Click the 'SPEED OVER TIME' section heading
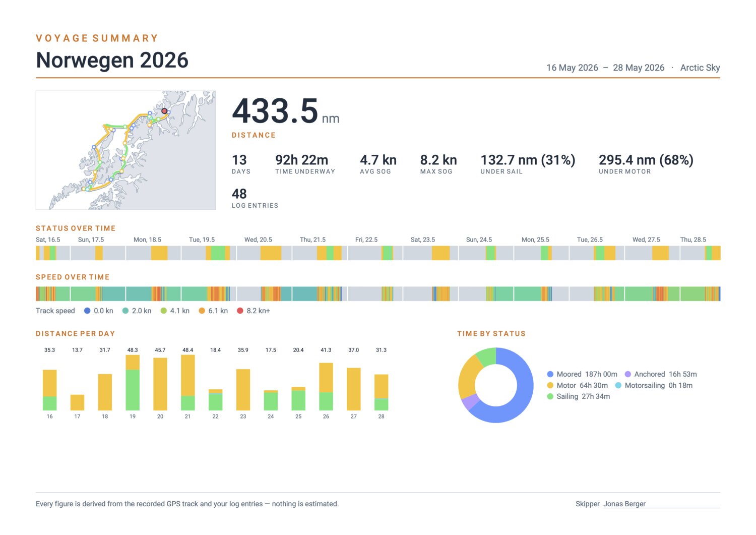Image resolution: width=756 pixels, height=535 pixels. point(73,277)
